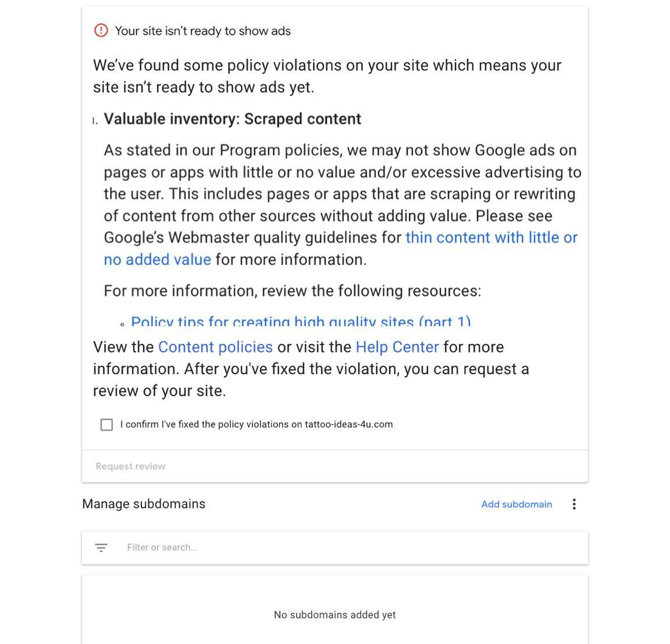Viewport: 670px width, 644px height.
Task: Click 'Your site isn't ready to show ads' title
Action: pos(202,31)
